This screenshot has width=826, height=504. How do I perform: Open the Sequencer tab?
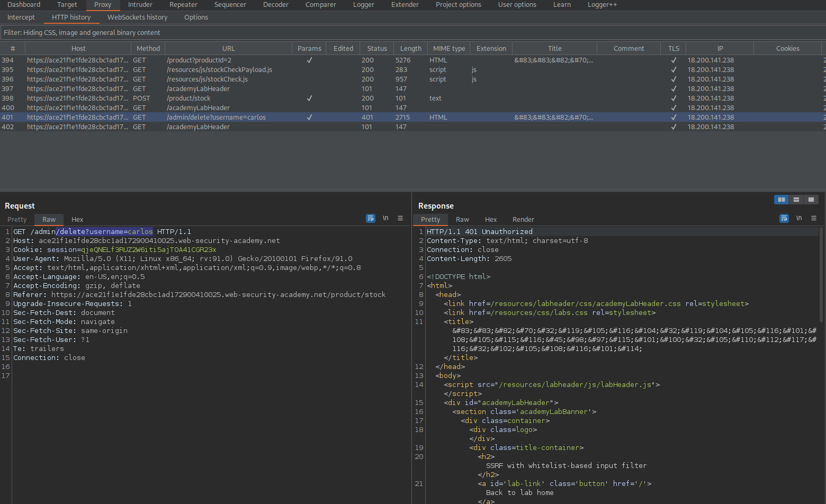pyautogui.click(x=230, y=5)
